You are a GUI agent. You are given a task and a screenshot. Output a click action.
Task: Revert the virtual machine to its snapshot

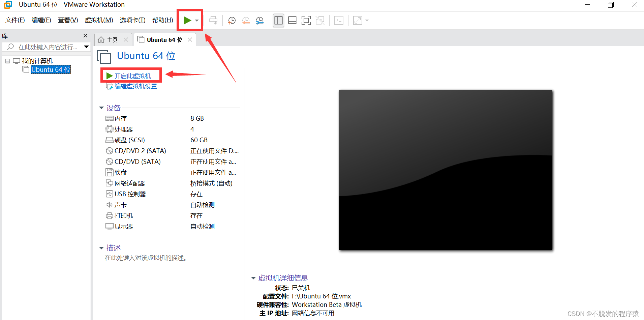point(245,20)
